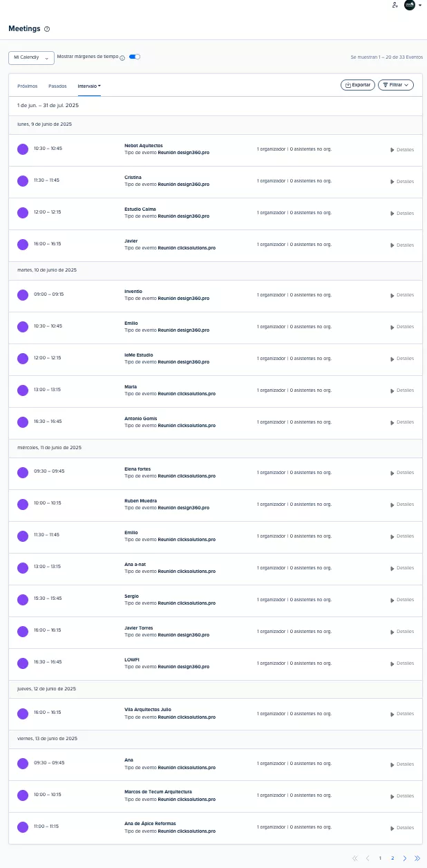Screen dimensions: 427x868
Task: Click the invite user icon
Action: tap(395, 5)
